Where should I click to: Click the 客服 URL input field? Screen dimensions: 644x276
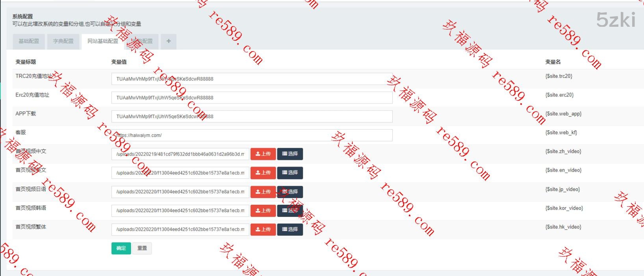[251, 135]
